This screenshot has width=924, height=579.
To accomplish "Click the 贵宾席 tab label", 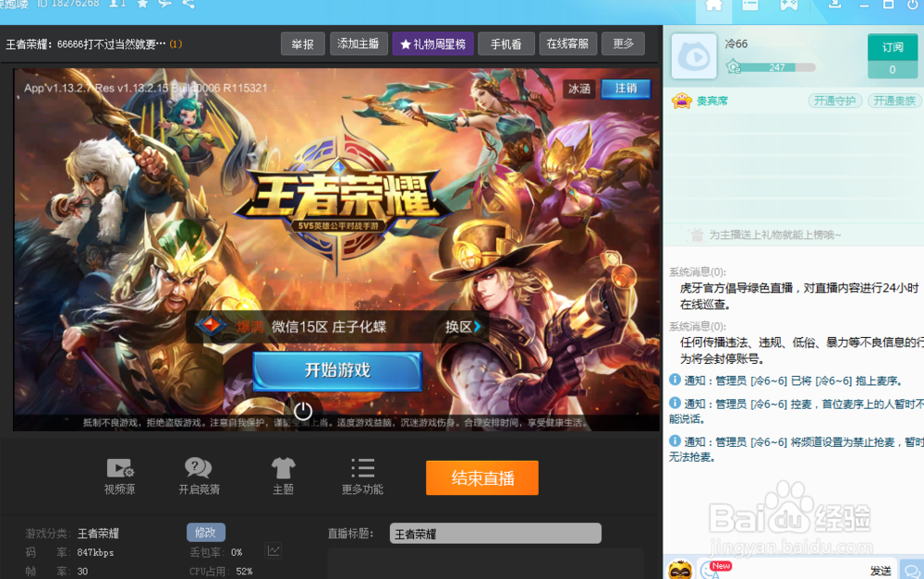I will [711, 101].
